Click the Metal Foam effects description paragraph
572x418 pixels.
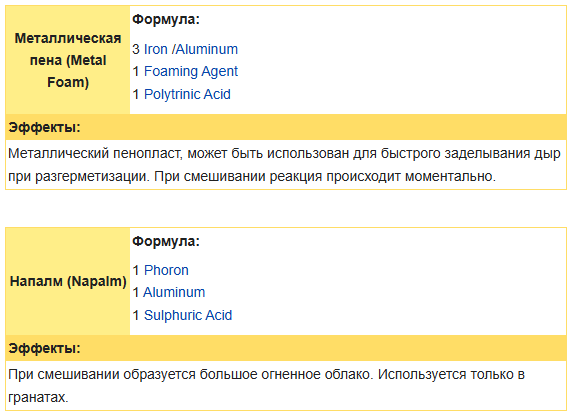coord(286,165)
